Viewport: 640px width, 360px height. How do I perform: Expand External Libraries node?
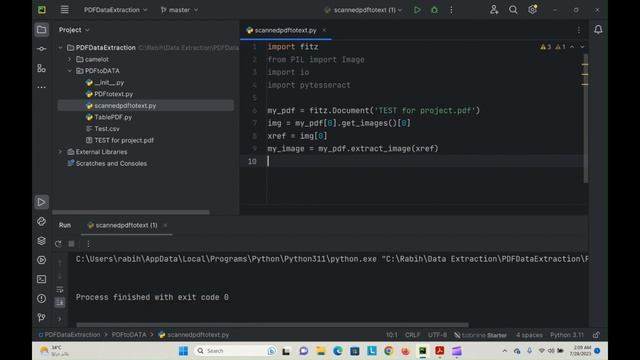60,152
